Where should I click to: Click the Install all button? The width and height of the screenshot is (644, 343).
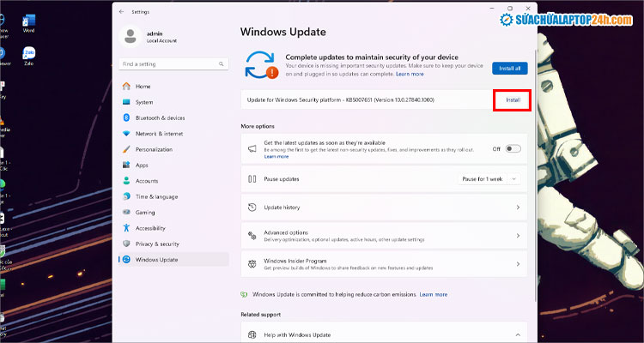click(510, 68)
